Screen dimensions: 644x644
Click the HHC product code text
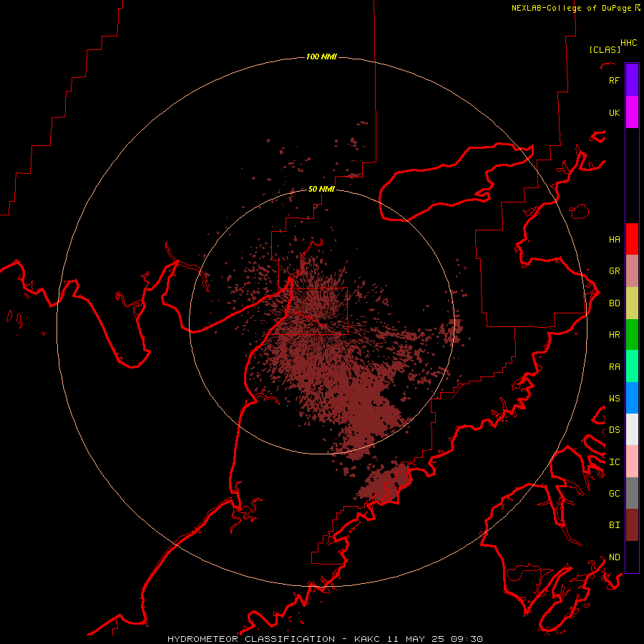tap(628, 43)
